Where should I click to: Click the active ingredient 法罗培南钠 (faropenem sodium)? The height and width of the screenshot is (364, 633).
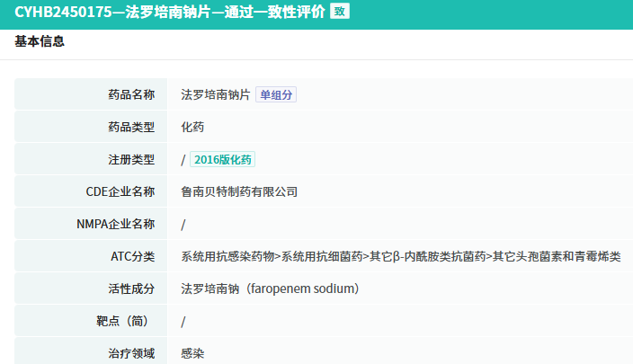tap(270, 289)
